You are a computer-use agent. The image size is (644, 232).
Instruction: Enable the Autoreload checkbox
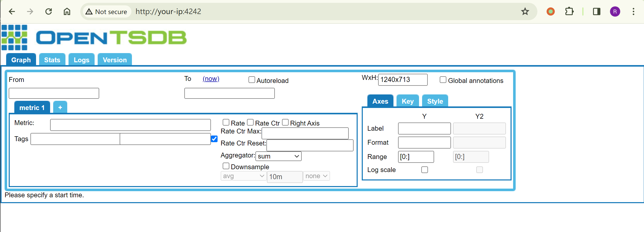[x=252, y=80]
